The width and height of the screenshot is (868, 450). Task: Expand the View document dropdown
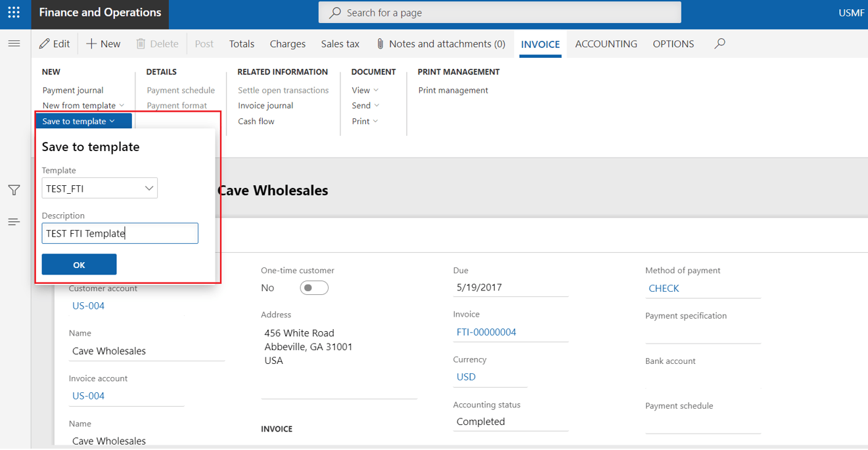tap(365, 91)
